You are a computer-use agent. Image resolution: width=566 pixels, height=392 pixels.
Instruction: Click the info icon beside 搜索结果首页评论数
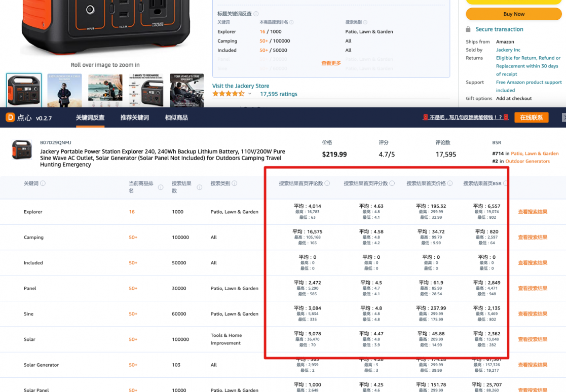coord(327,183)
